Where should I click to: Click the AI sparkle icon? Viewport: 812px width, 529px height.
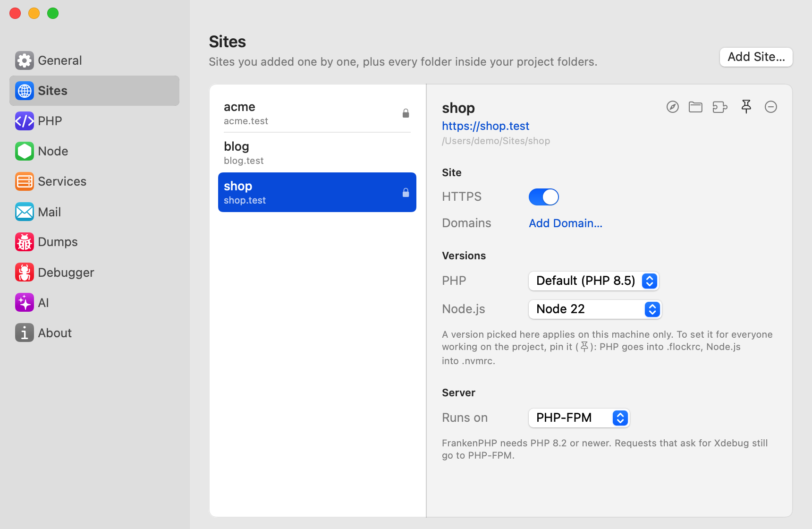tap(25, 303)
